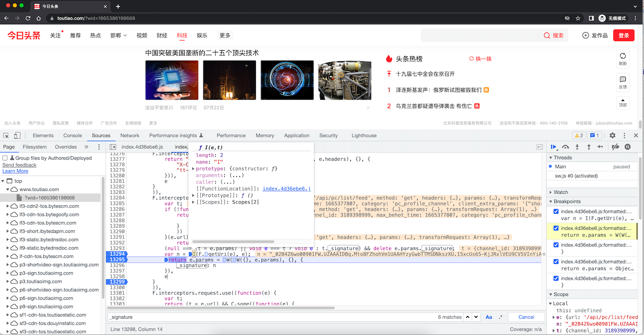The width and height of the screenshot is (644, 335).
Task: Open the Network panel tab
Action: (x=130, y=136)
